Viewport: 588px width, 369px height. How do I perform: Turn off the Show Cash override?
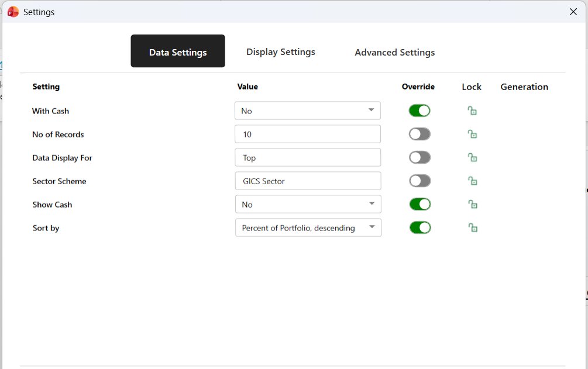pos(419,204)
